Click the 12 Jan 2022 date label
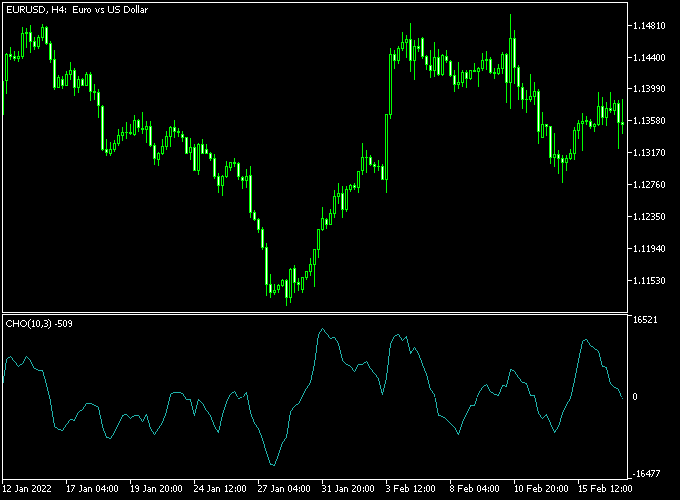Viewport: 680px width, 500px height. (28, 489)
